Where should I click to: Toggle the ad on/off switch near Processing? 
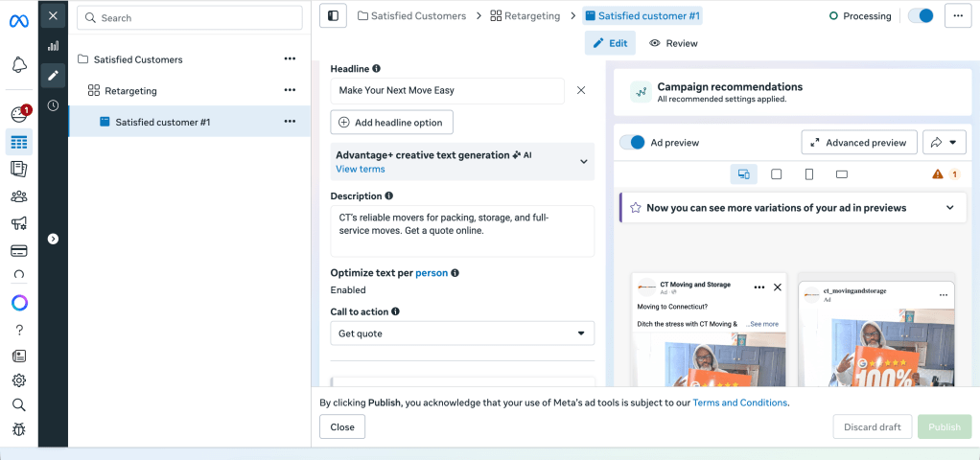coord(920,16)
